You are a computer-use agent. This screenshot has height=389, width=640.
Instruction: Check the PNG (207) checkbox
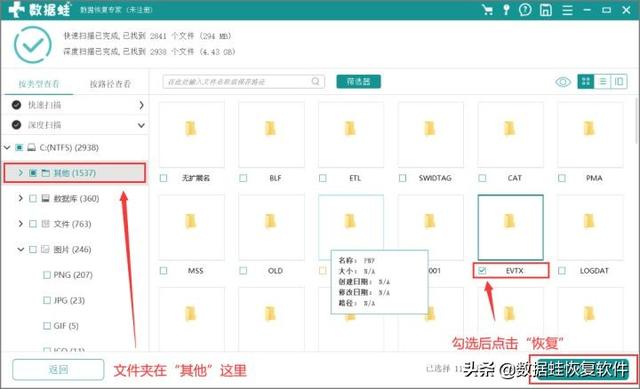tap(47, 275)
